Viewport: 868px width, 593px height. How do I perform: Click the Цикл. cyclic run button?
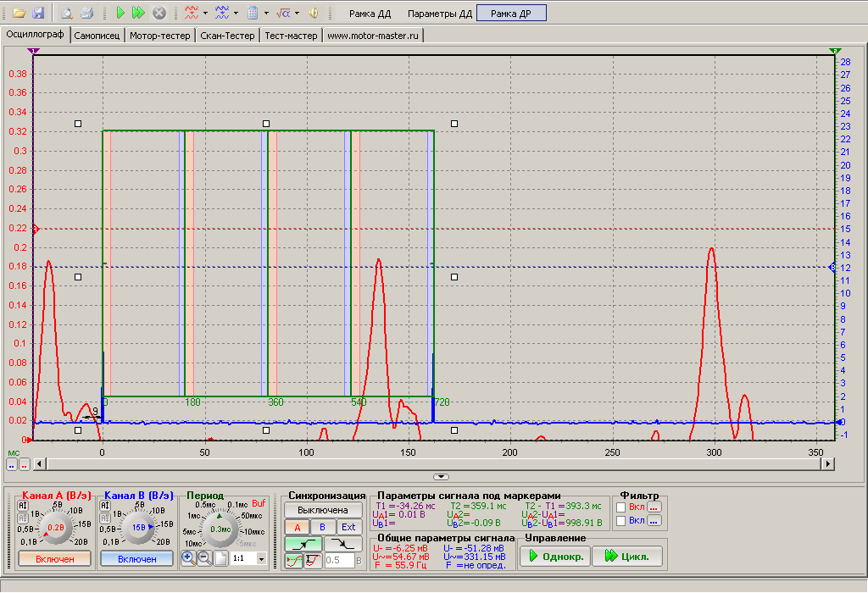[627, 556]
